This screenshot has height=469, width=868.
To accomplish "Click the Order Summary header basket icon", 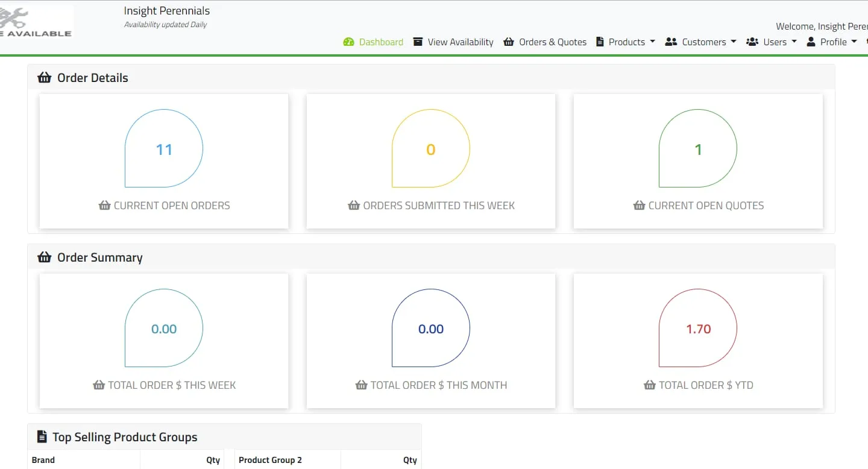I will (x=45, y=257).
